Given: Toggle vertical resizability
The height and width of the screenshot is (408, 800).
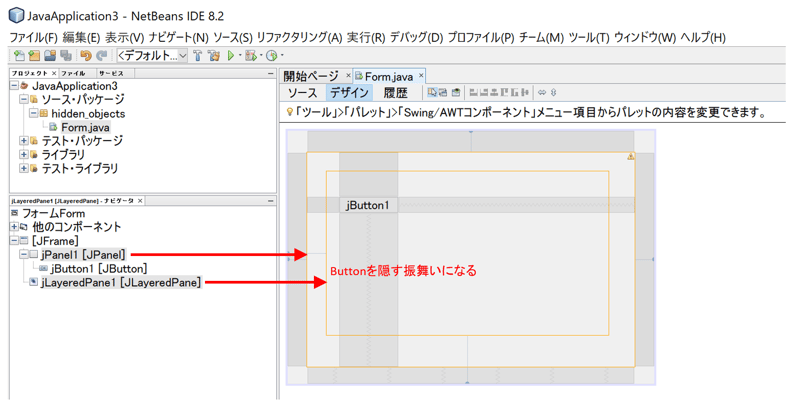Looking at the screenshot, I should pos(554,92).
